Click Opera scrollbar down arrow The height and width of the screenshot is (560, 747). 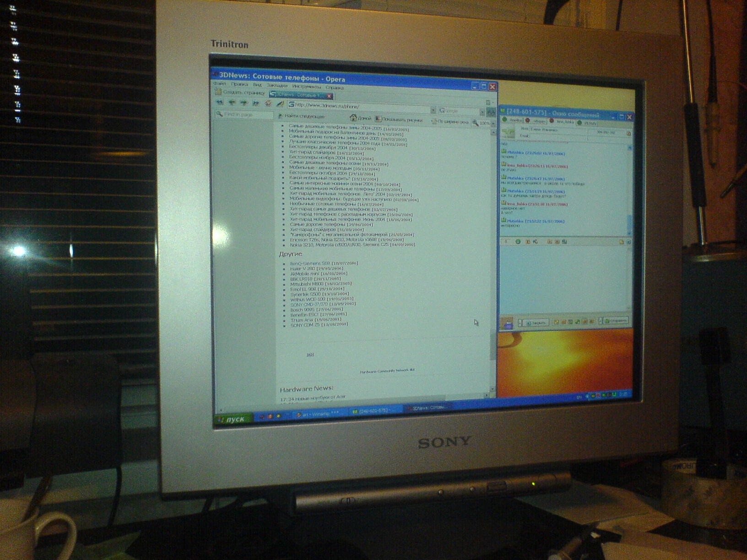coord(493,389)
